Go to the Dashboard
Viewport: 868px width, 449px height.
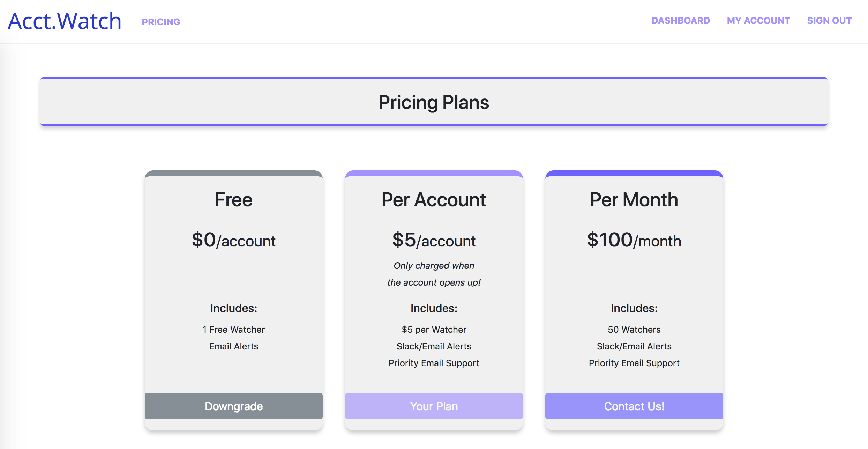tap(681, 21)
